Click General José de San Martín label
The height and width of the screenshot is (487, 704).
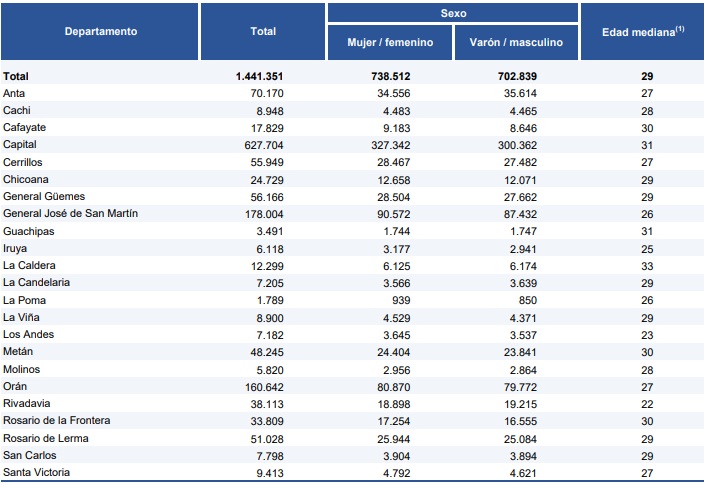70,213
